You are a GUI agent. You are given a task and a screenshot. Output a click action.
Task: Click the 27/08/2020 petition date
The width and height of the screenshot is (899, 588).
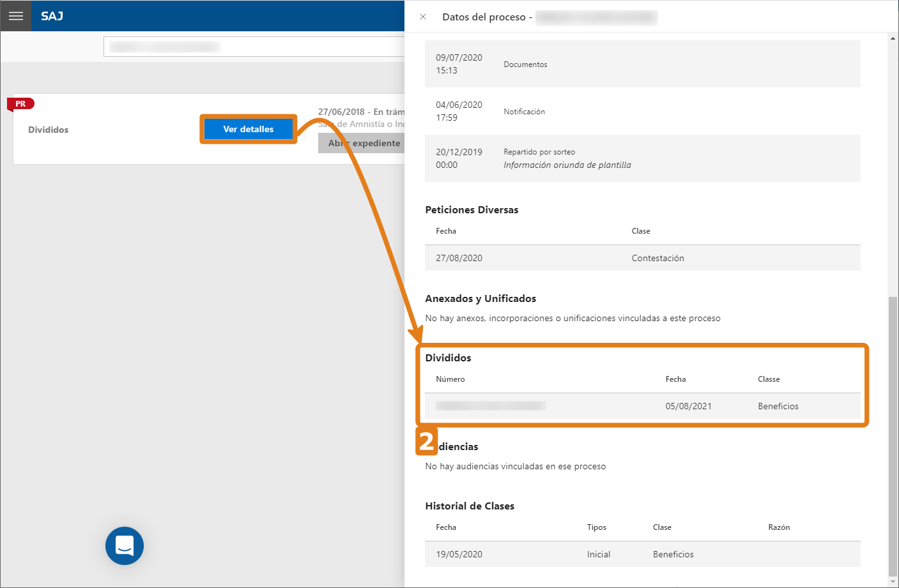[459, 258]
